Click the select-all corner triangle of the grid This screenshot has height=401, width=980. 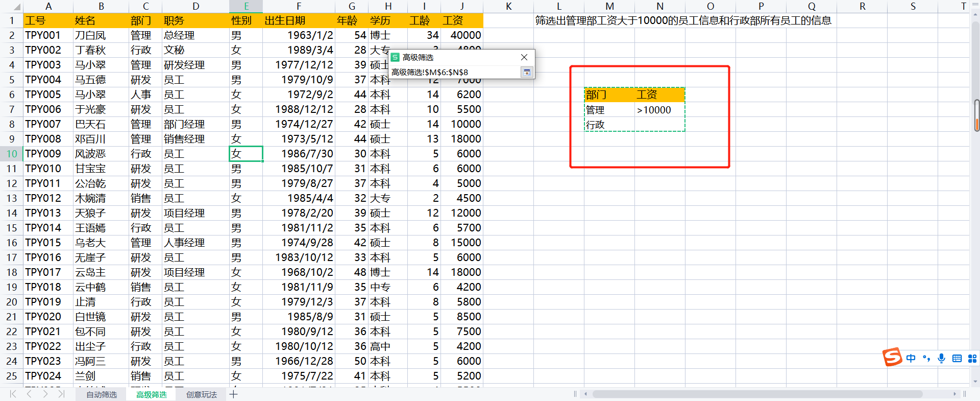16,7
